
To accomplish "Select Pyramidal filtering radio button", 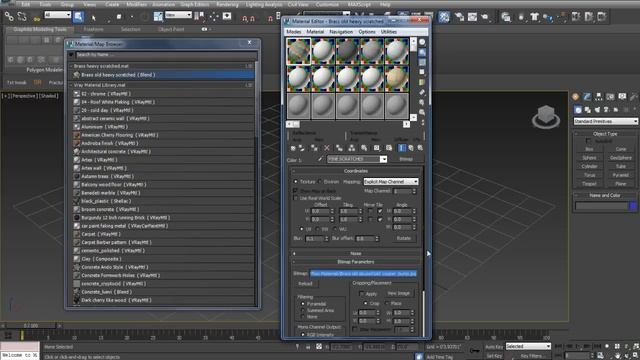I will [x=303, y=304].
